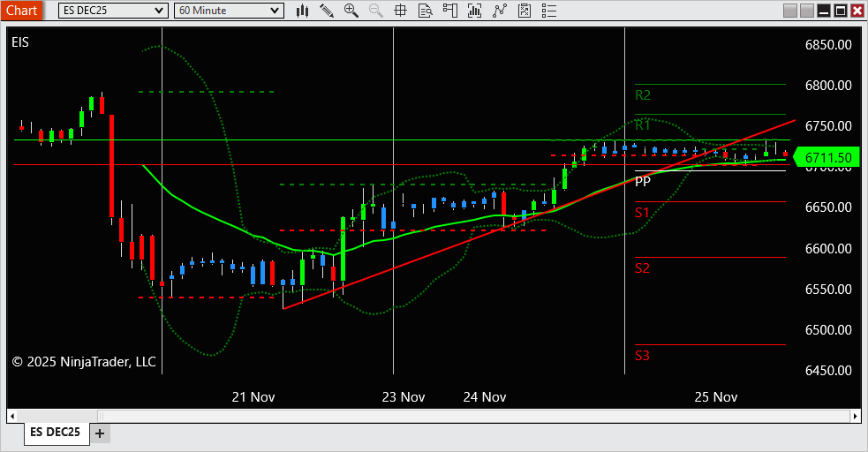Click the 21 Nov date label
868x452 pixels.
pos(253,397)
